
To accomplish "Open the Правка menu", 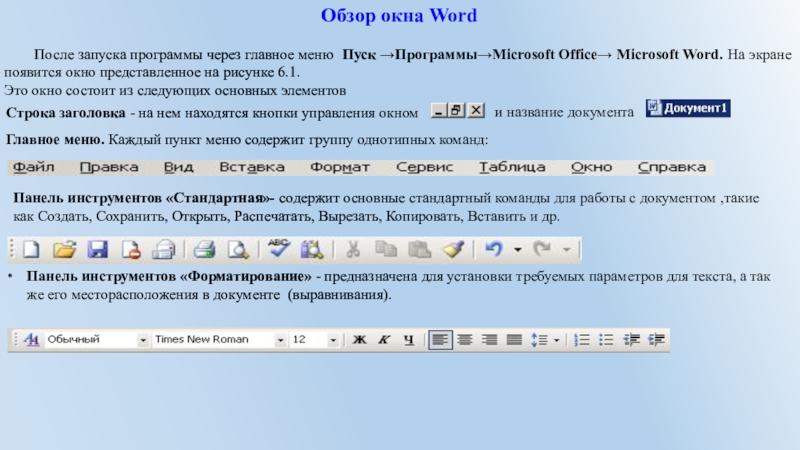I will [x=109, y=167].
